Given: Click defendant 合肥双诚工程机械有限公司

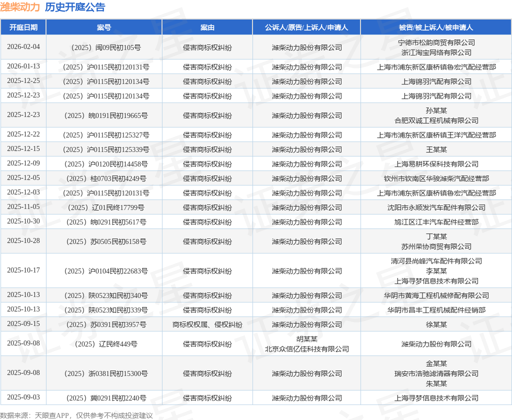Looking at the screenshot, I should [x=436, y=120].
